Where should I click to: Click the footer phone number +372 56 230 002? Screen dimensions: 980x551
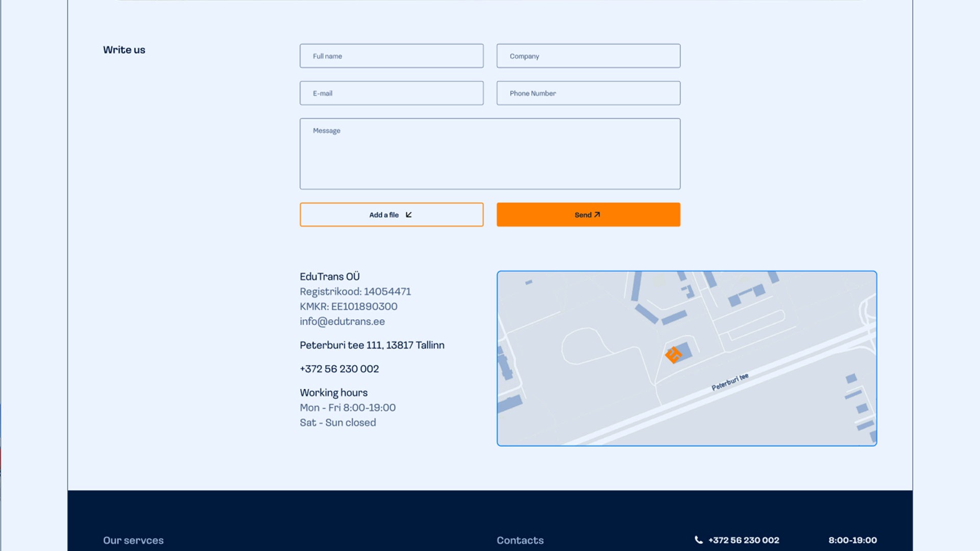(x=744, y=540)
